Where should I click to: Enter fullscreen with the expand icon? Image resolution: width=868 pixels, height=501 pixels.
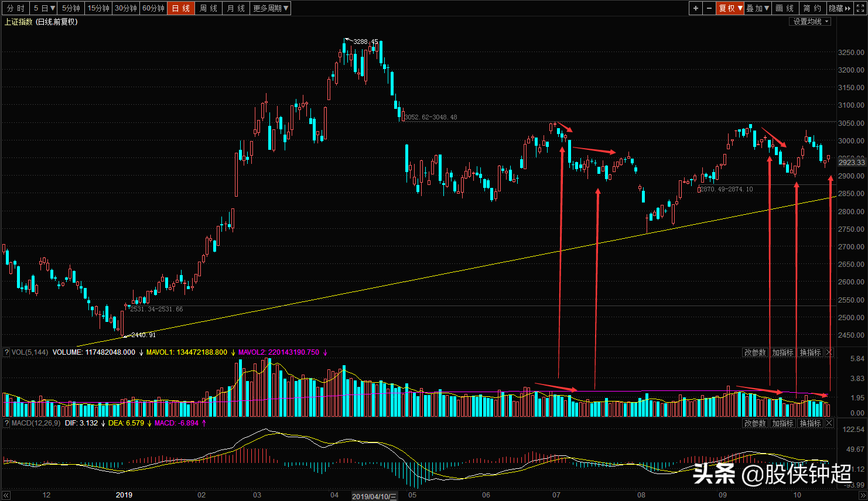[x=860, y=8]
